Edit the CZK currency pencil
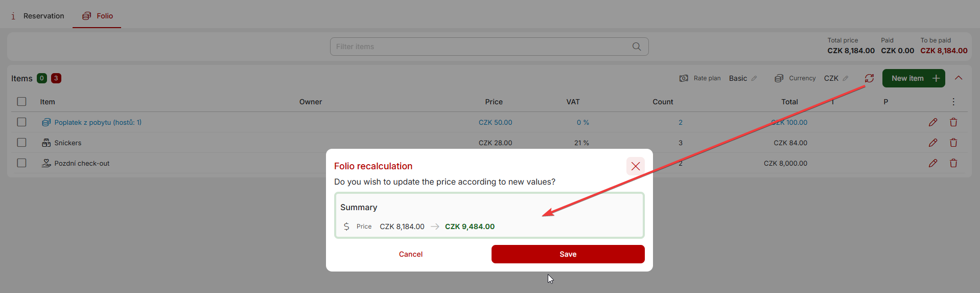 pos(846,78)
